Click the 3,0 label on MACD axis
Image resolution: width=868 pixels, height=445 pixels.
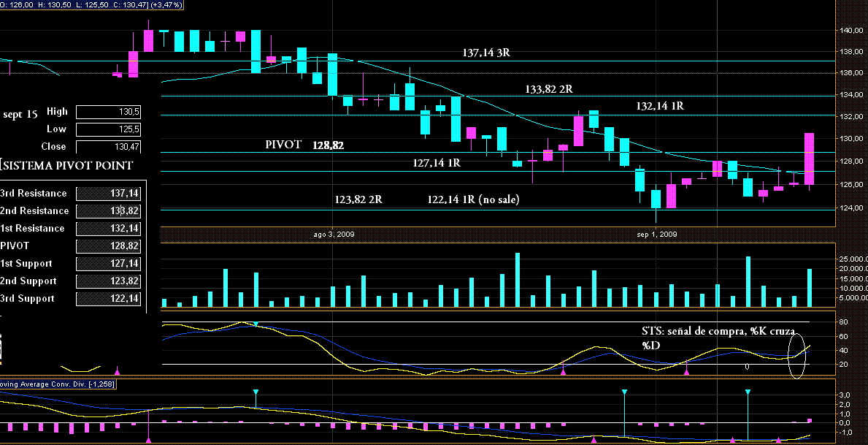[845, 395]
